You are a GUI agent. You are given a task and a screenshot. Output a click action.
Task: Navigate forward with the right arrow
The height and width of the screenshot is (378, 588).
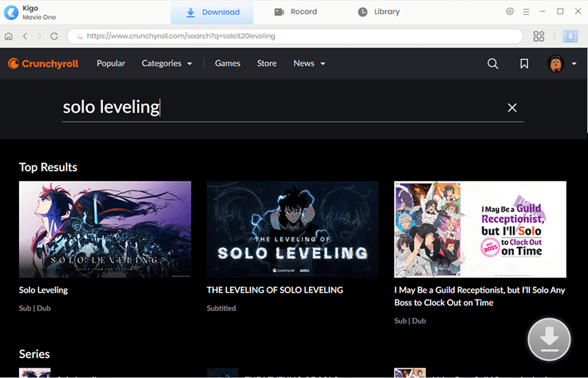click(40, 36)
